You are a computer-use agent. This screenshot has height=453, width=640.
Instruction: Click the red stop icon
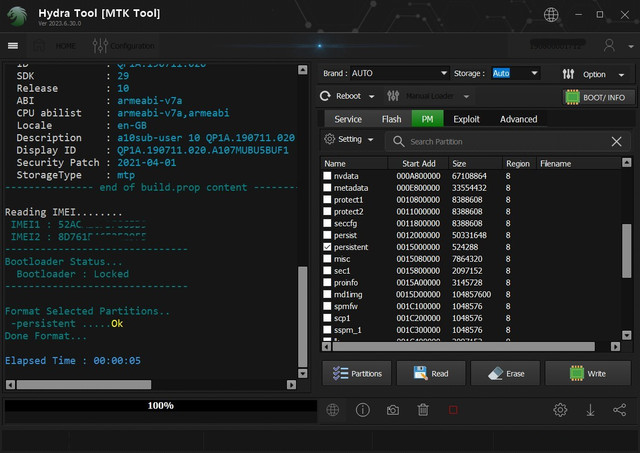pos(453,410)
